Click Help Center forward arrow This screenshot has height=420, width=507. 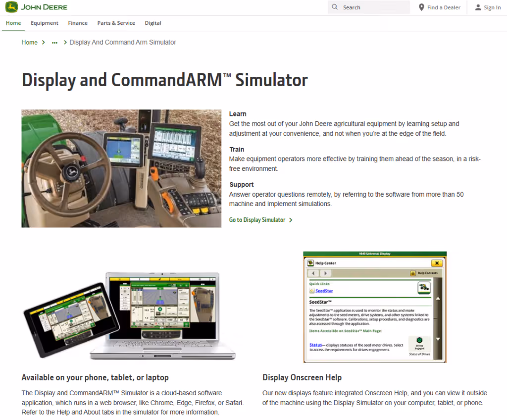325,273
